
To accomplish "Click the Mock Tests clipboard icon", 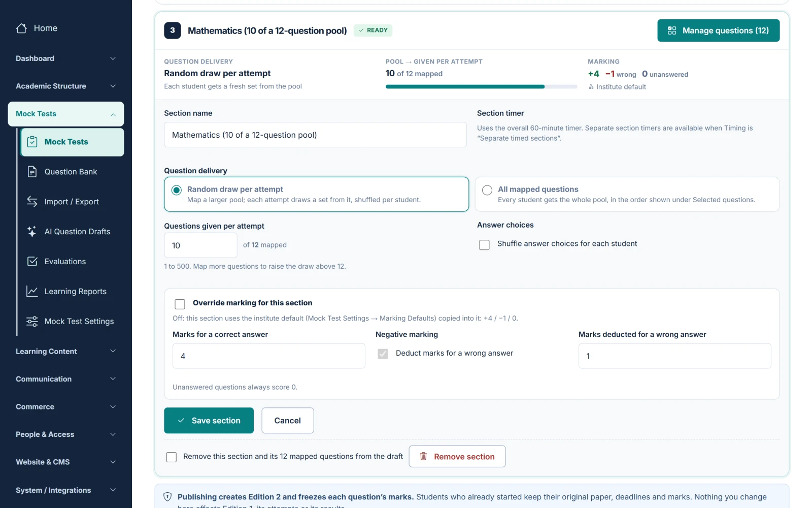I will [32, 142].
